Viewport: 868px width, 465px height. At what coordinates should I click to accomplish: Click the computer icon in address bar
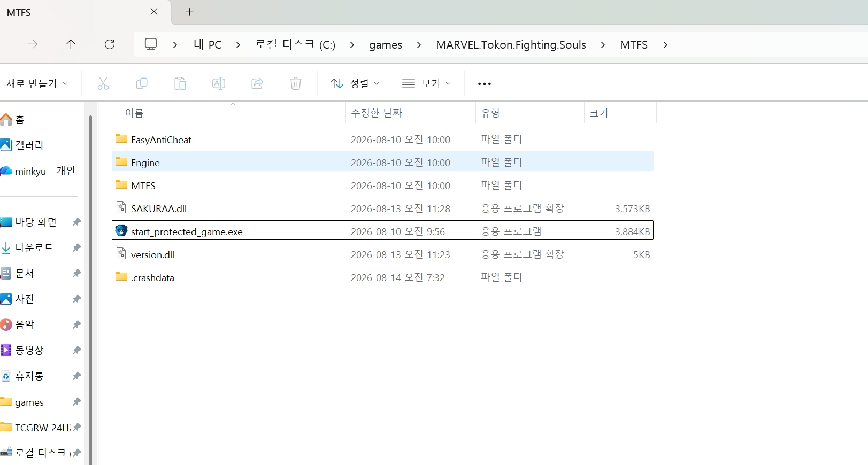[x=151, y=44]
